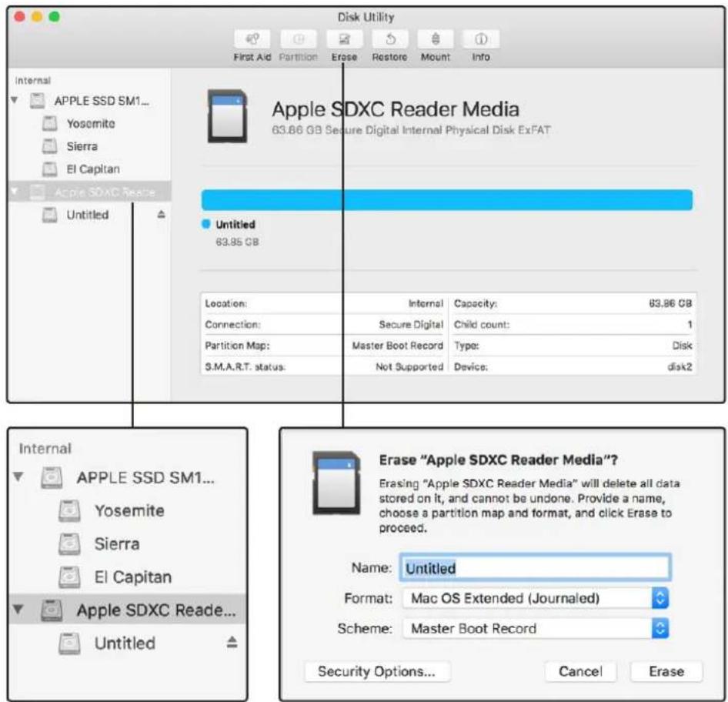728x702 pixels.
Task: Click the "Not Supported" S.M.A.R.T. status value
Action: 409,367
